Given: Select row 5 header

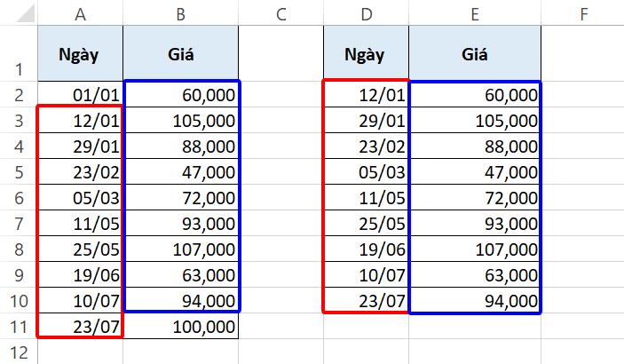Looking at the screenshot, I should coord(19,171).
